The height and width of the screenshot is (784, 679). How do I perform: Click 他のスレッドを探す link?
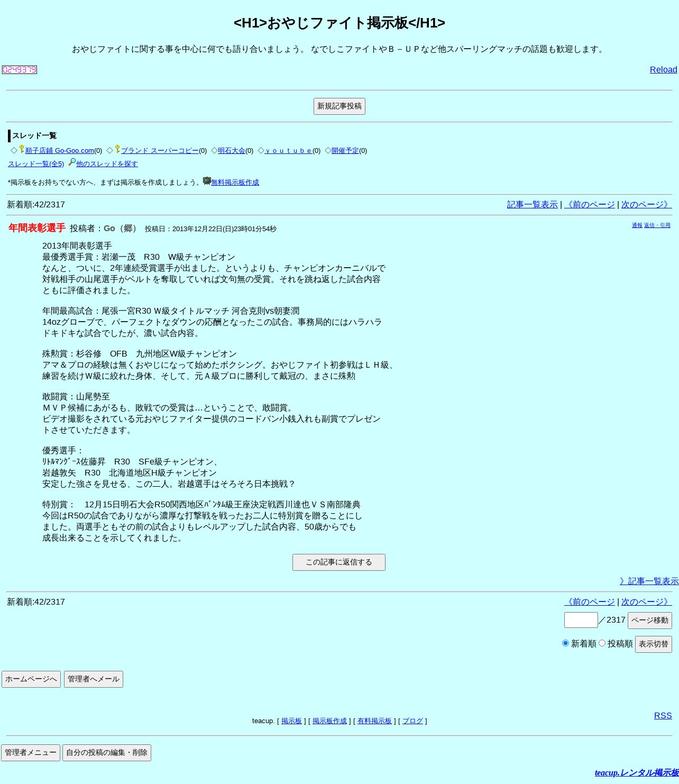point(107,164)
